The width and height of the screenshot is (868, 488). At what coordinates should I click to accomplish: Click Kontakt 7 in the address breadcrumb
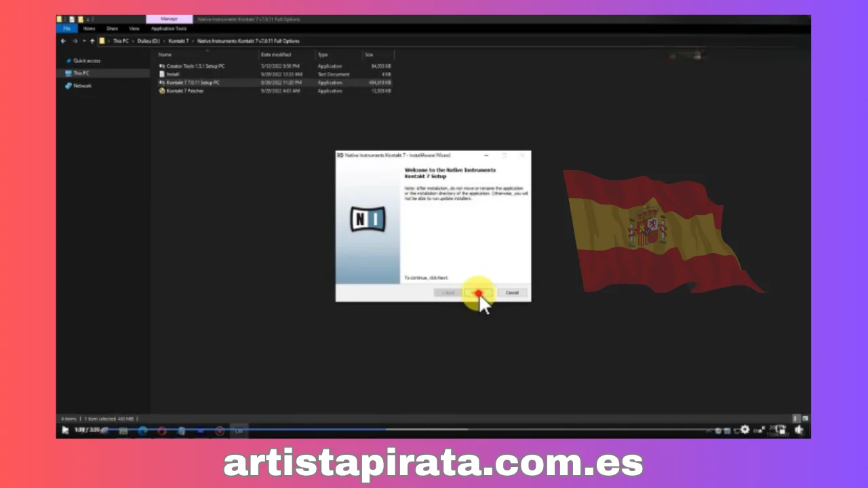pyautogui.click(x=178, y=41)
